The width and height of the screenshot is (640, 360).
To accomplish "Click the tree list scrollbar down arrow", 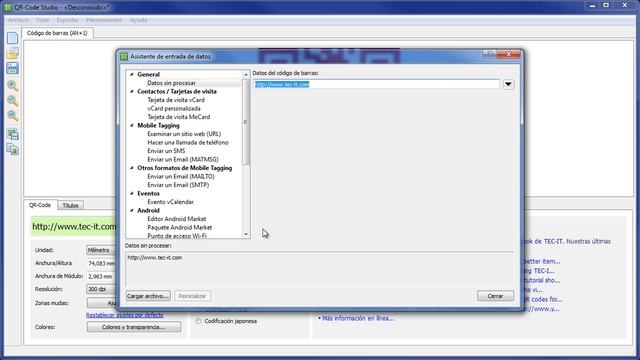I will [x=246, y=234].
